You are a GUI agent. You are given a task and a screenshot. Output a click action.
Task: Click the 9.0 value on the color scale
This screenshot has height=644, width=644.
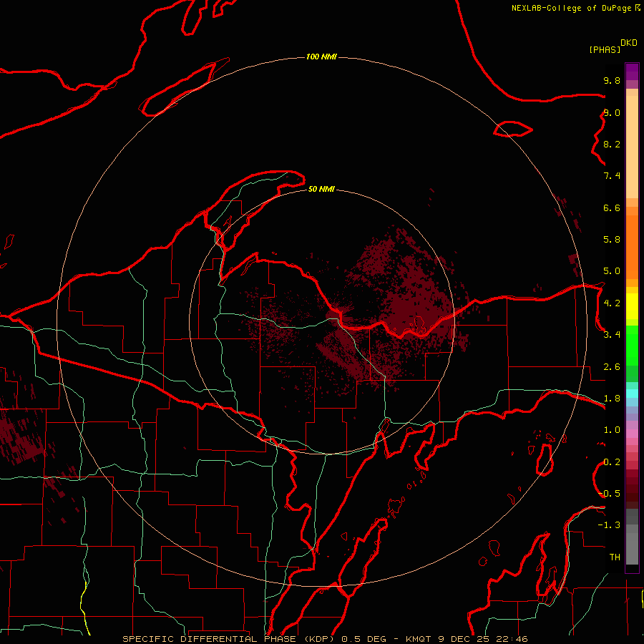coord(612,112)
